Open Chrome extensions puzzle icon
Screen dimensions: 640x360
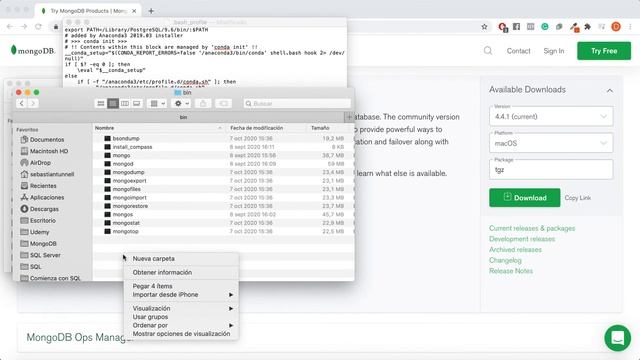(587, 27)
